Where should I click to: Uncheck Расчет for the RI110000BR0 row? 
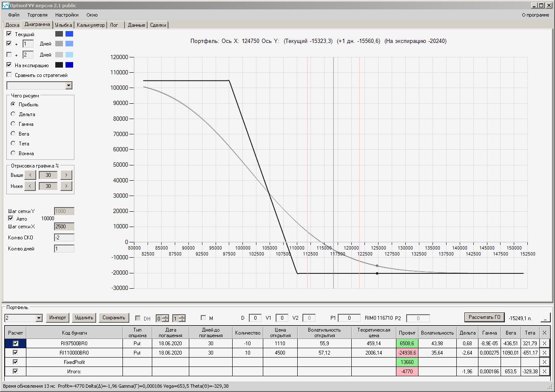pyautogui.click(x=16, y=352)
